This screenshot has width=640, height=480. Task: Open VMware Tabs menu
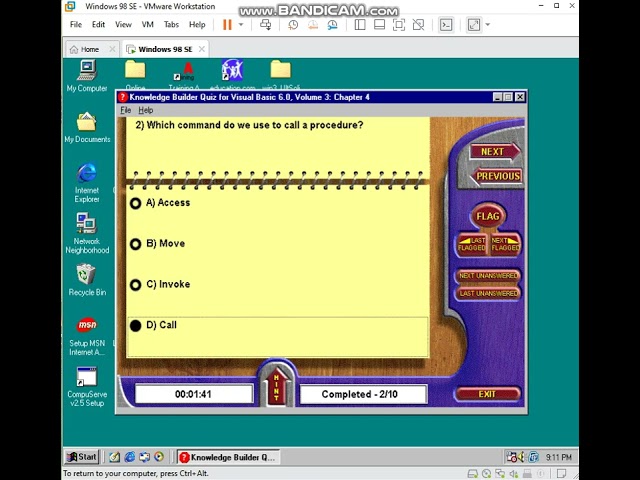(x=171, y=24)
